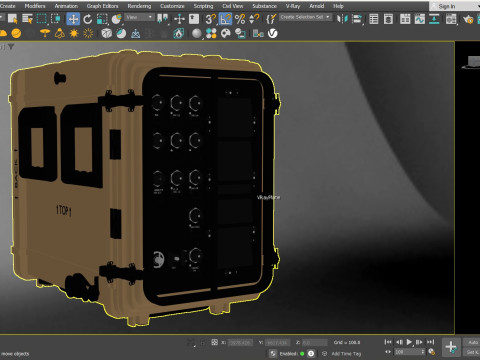480x360 pixels.
Task: Step to the next frame
Action: [x=419, y=342]
